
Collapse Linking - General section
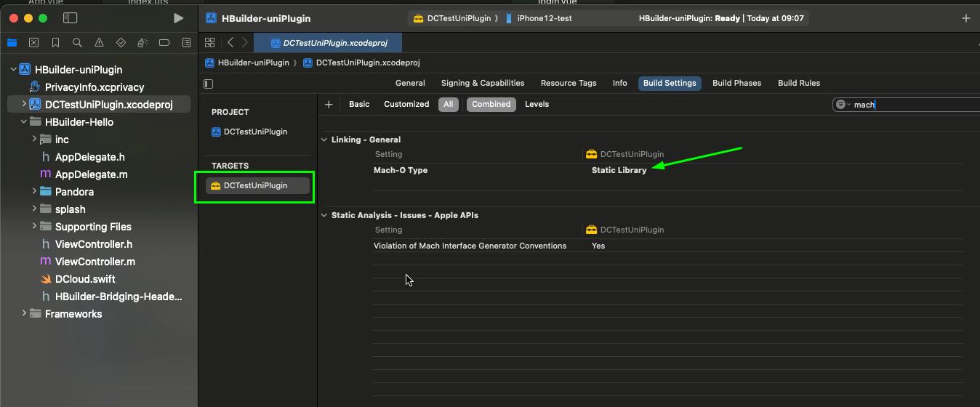click(324, 140)
